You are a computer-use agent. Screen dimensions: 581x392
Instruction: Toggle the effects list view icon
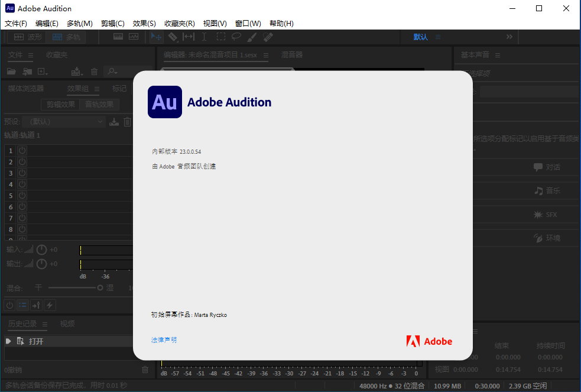click(x=23, y=305)
